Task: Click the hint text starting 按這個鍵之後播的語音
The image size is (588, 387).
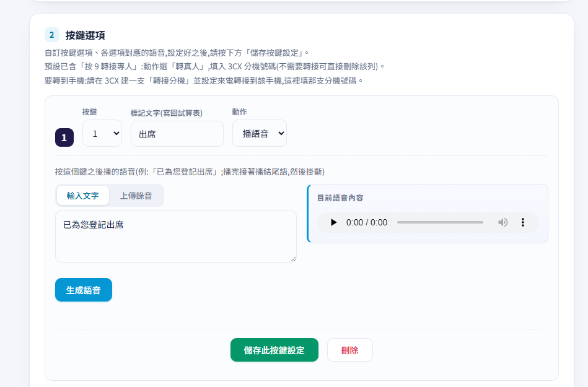Action: tap(190, 172)
